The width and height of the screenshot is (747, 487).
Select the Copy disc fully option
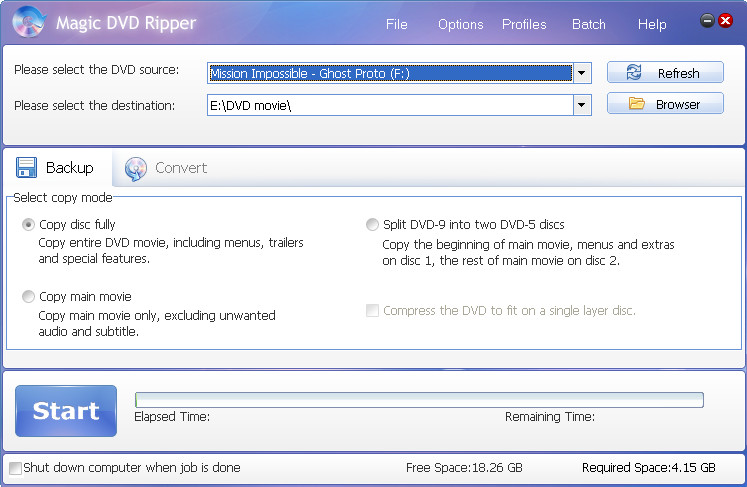(28, 224)
